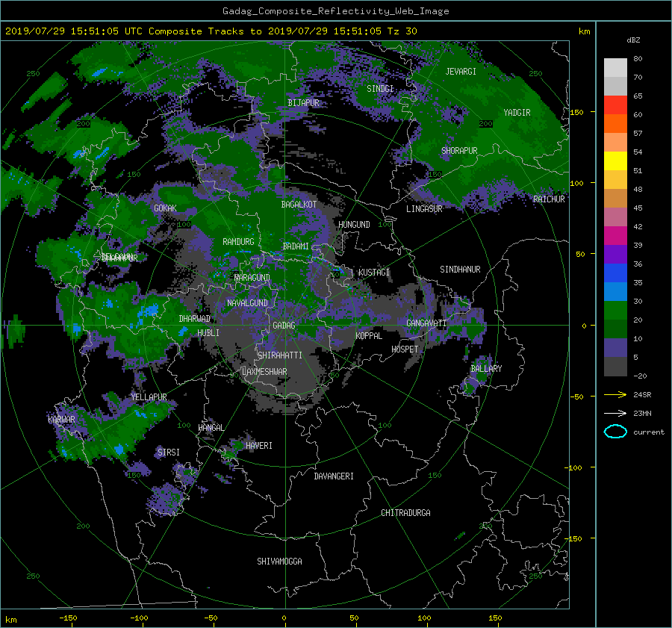Pick the dark gray bottom swatch near -20 dBZ
Screen dimensions: 672x628
615,366
